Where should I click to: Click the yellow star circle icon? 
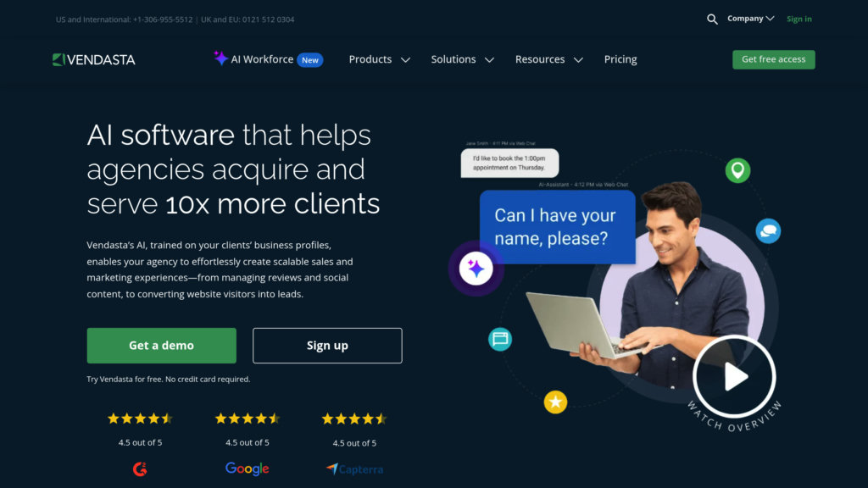[x=555, y=402]
